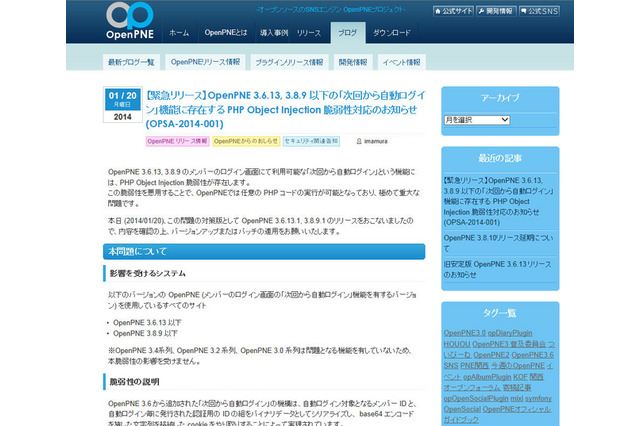
Task: Click the list item OpenPNE 3.8.9 以下
Action: pos(145,333)
